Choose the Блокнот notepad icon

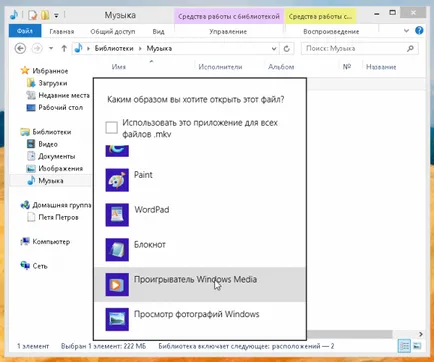(117, 250)
